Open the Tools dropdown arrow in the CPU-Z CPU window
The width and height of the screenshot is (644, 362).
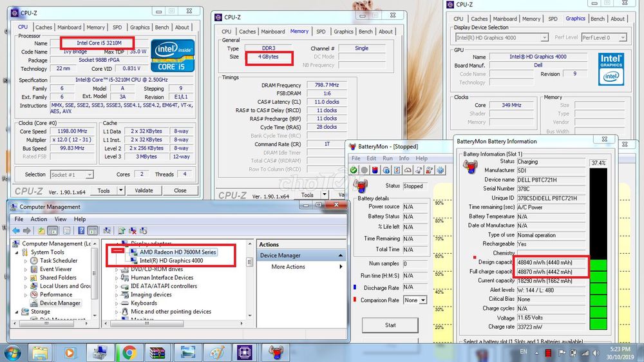coord(121,190)
